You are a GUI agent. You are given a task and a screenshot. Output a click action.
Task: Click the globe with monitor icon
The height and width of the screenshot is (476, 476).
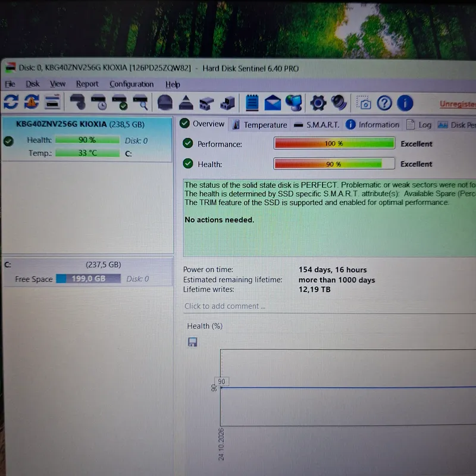(x=294, y=103)
